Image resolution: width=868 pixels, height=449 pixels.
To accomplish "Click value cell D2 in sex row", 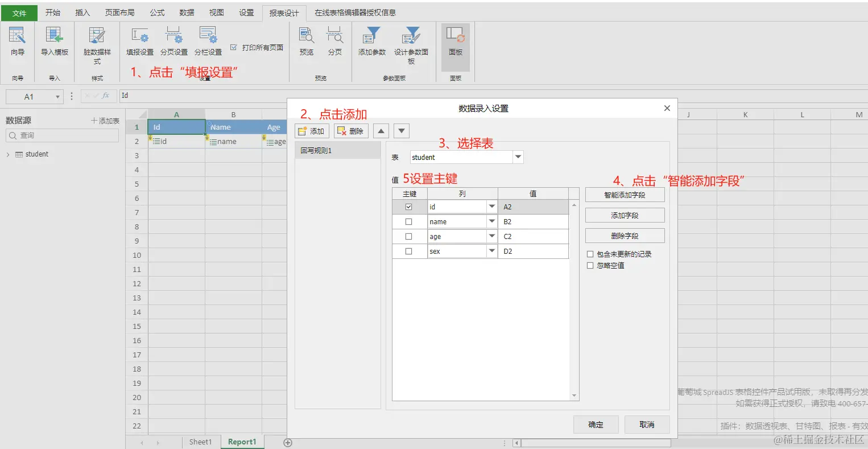I will [x=533, y=251].
